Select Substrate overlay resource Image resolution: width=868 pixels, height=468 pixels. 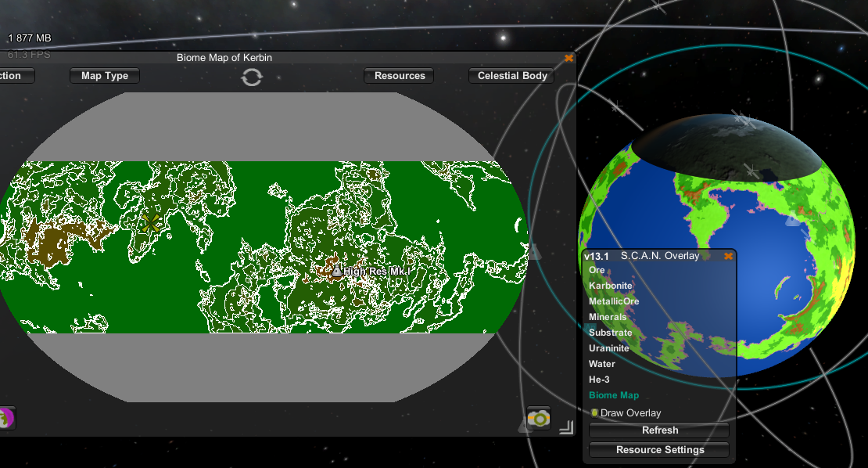[x=610, y=333]
